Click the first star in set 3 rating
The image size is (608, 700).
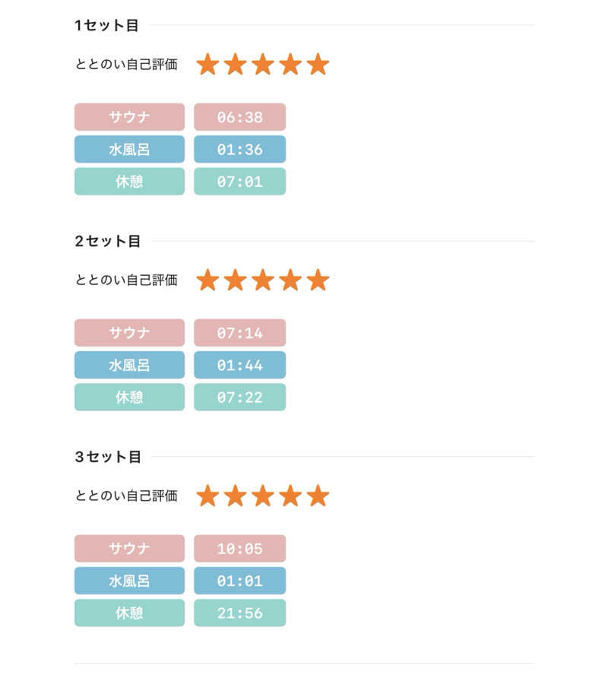(207, 496)
